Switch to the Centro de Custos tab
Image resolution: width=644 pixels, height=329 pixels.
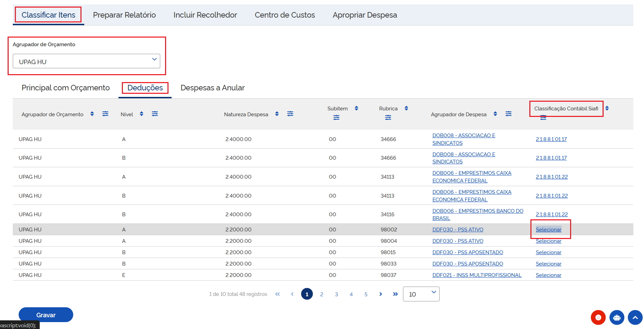(285, 15)
